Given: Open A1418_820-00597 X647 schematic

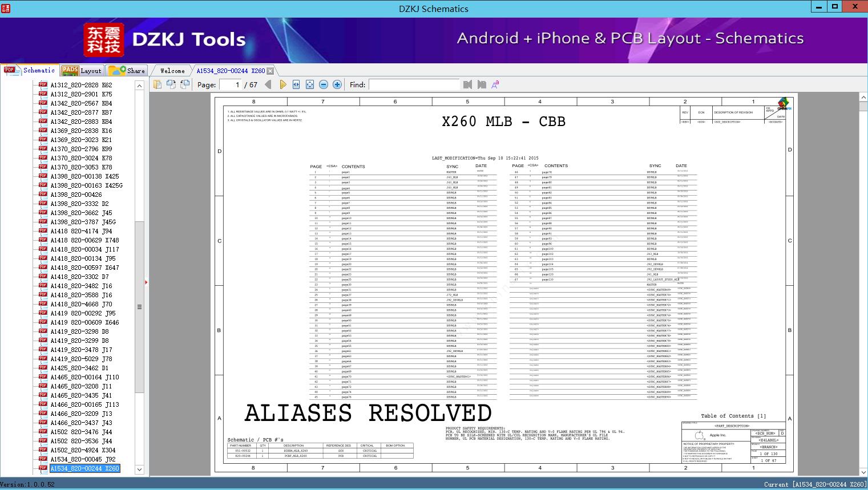Looking at the screenshot, I should coord(84,268).
